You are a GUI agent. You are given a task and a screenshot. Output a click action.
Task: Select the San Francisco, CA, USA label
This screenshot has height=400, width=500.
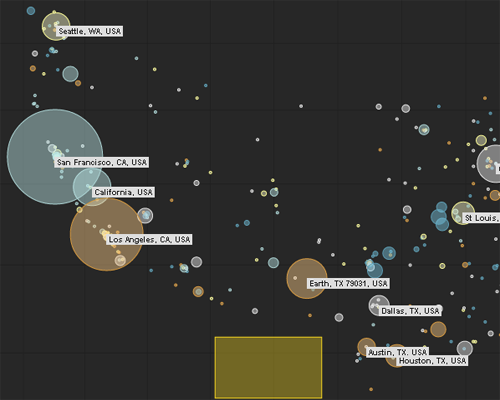pyautogui.click(x=102, y=162)
